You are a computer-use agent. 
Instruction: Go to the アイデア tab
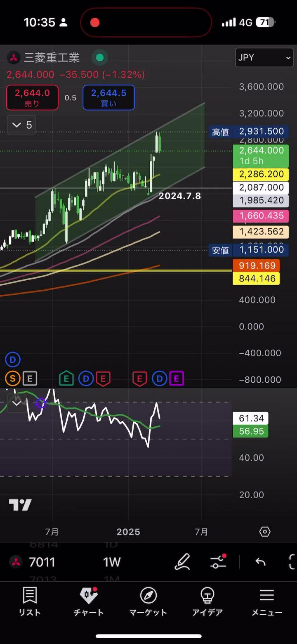click(207, 602)
